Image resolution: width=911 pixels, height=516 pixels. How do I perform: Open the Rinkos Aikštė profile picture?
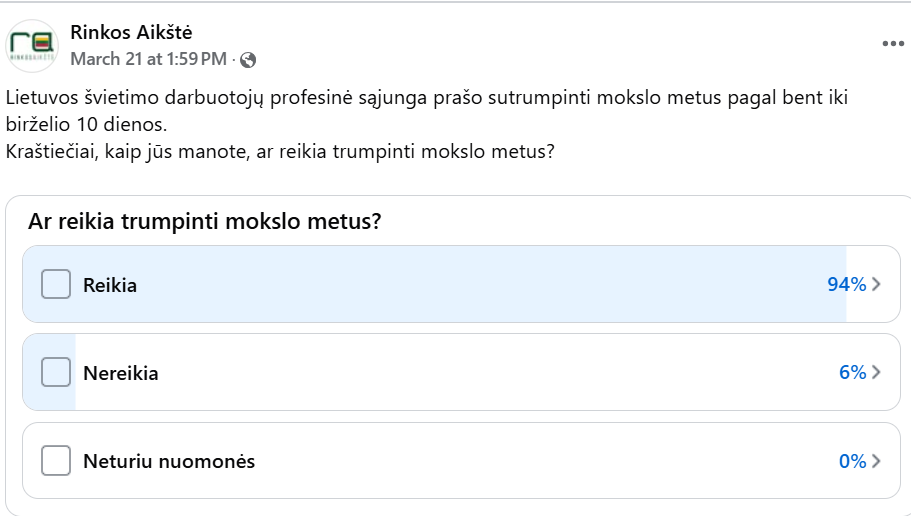click(32, 46)
